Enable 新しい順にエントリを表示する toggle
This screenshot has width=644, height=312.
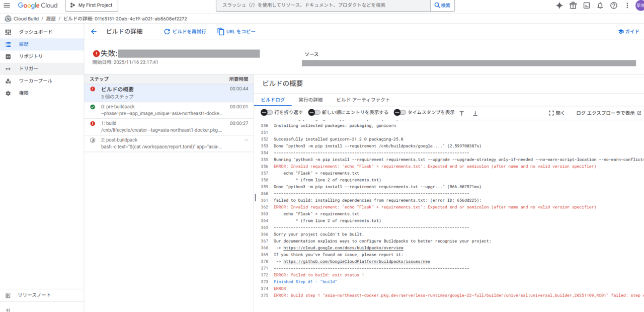314,113
